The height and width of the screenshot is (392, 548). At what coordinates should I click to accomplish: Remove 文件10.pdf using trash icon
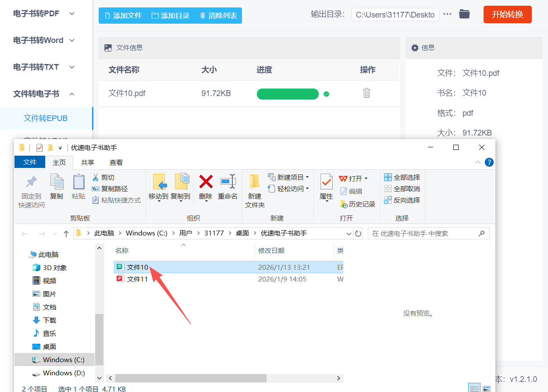point(367,93)
